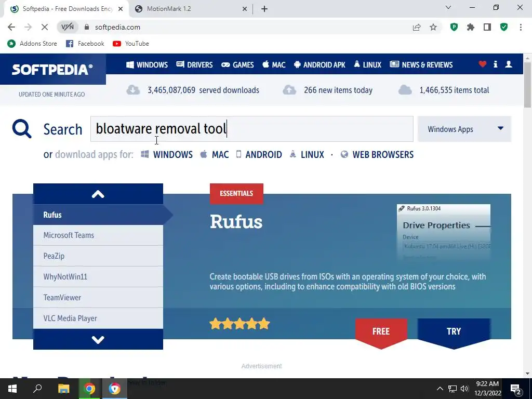Select WhyNotWin11 in featured list
The width and height of the screenshot is (532, 399).
tap(98, 276)
